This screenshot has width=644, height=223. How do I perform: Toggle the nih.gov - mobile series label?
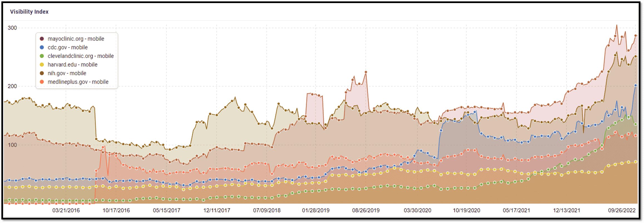click(67, 73)
